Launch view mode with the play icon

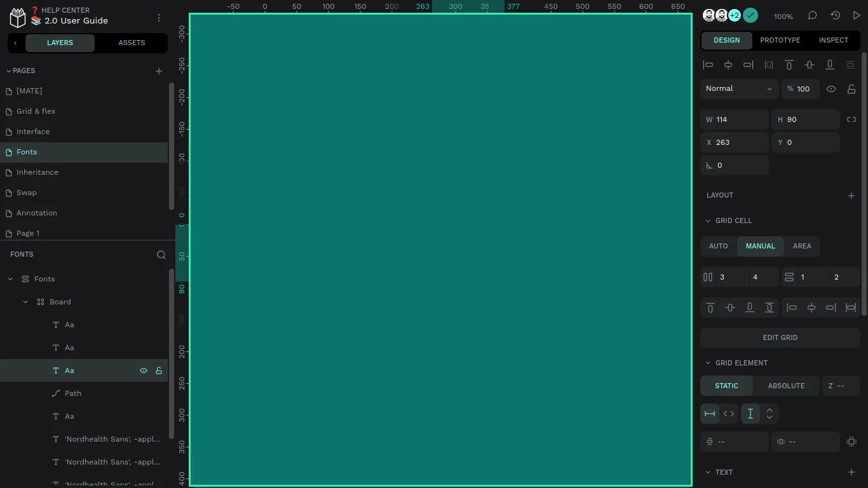857,16
